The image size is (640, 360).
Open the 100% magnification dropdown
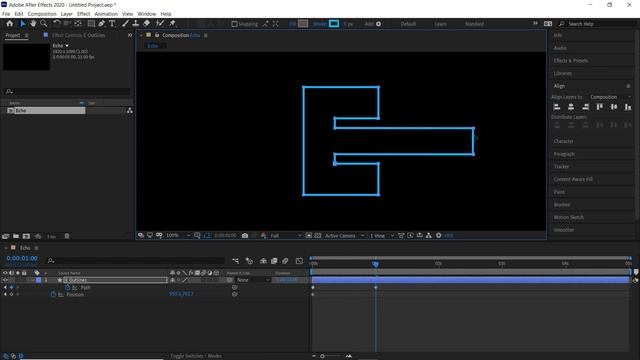click(x=178, y=236)
